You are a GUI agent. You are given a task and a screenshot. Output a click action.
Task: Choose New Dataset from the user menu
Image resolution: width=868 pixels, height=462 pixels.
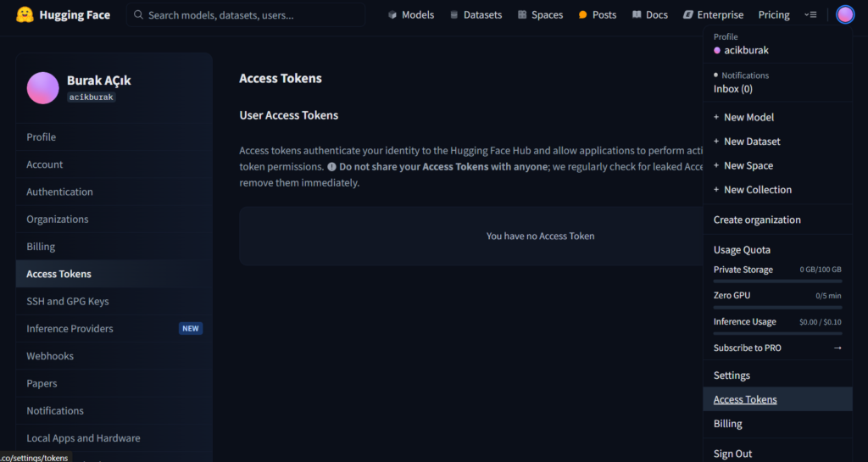click(777, 142)
